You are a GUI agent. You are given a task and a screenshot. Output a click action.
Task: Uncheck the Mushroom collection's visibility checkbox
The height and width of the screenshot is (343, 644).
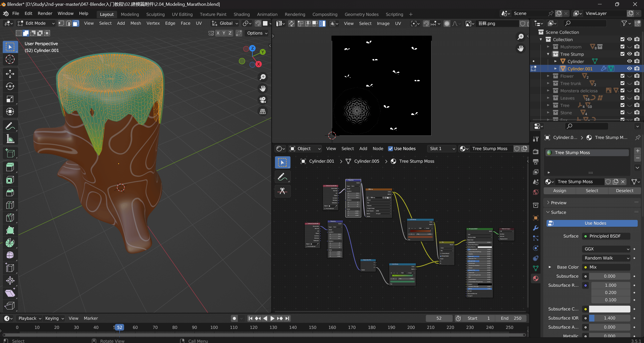click(x=622, y=47)
